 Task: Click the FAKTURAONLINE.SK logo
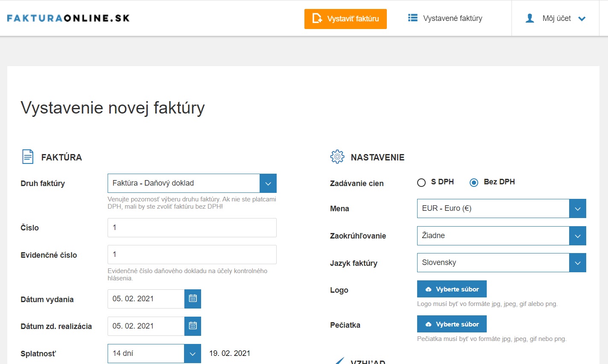coord(68,18)
